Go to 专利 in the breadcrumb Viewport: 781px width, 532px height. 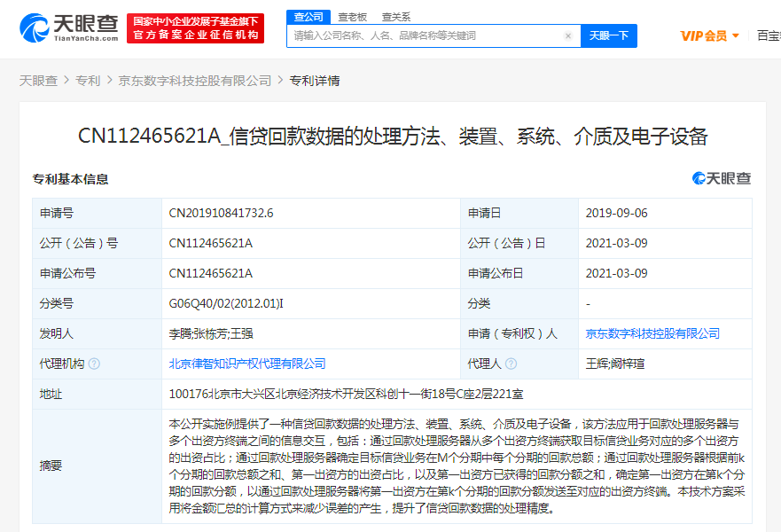click(88, 81)
